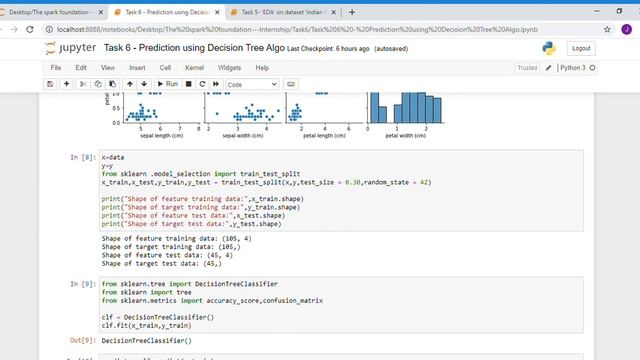Click the clf.fit(x_train,y_train) code line
Viewport: 640px width, 360px height.
pos(147,325)
